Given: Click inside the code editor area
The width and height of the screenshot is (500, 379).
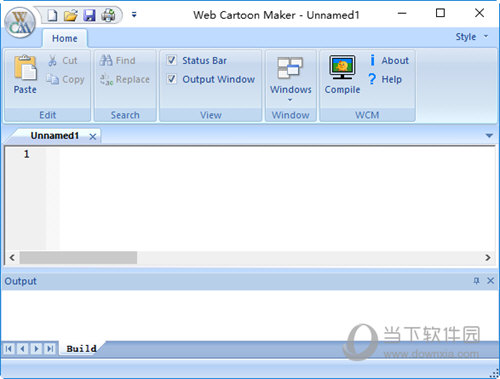Looking at the screenshot, I should click(277, 198).
